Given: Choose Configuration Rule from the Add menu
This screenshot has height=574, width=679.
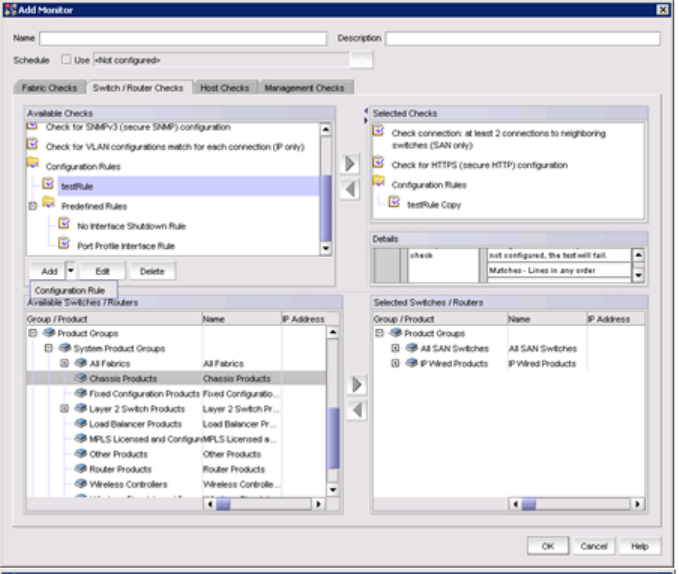Looking at the screenshot, I should (73, 290).
